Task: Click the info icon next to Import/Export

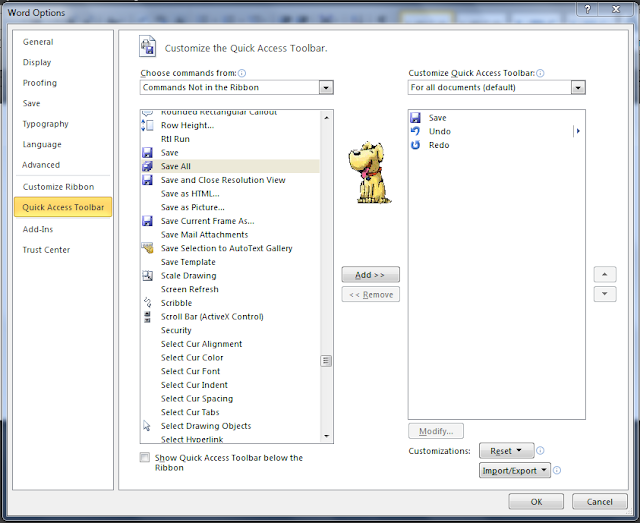Action: (x=557, y=470)
